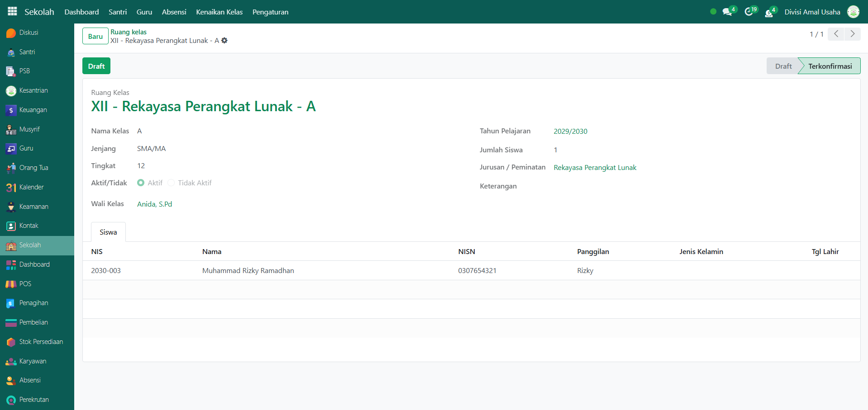Screen dimensions: 868x410
Task: Open Stok Persediaan app in sidebar
Action: (41, 342)
